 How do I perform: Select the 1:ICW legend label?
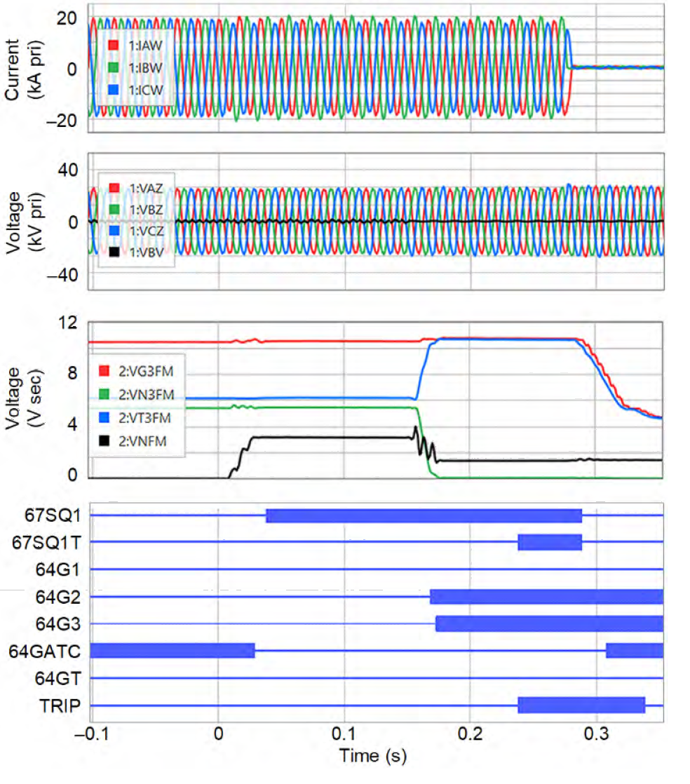pos(146,90)
